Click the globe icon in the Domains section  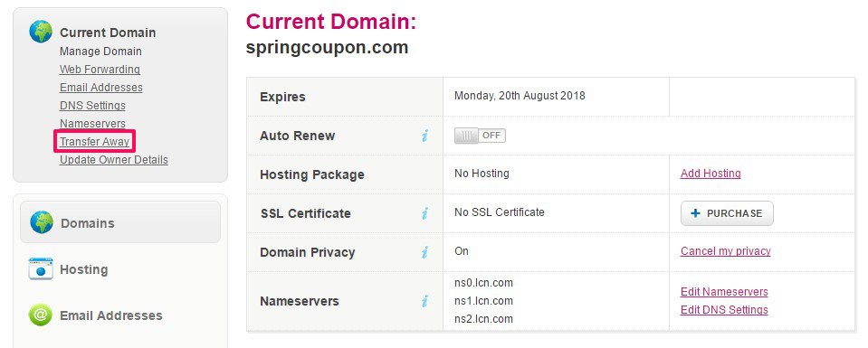pyautogui.click(x=42, y=221)
